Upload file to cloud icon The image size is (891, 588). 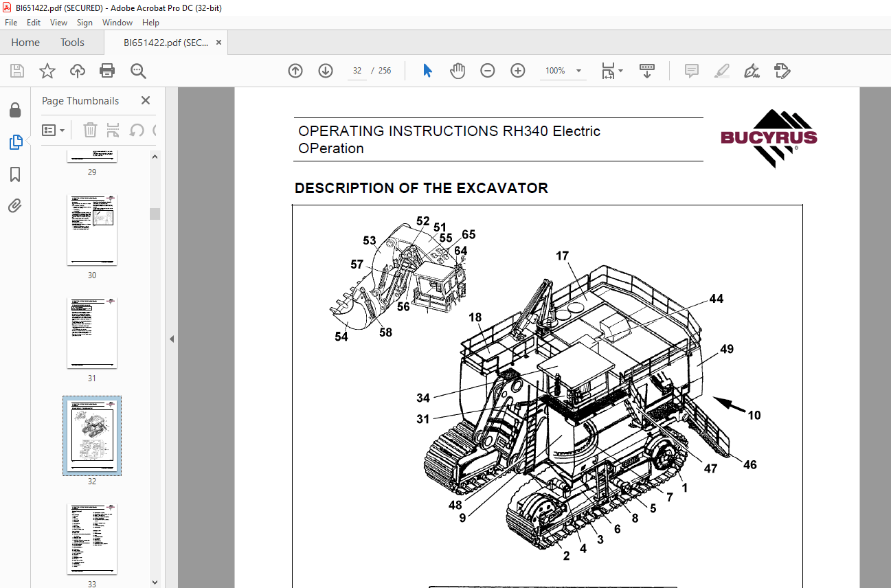click(78, 71)
